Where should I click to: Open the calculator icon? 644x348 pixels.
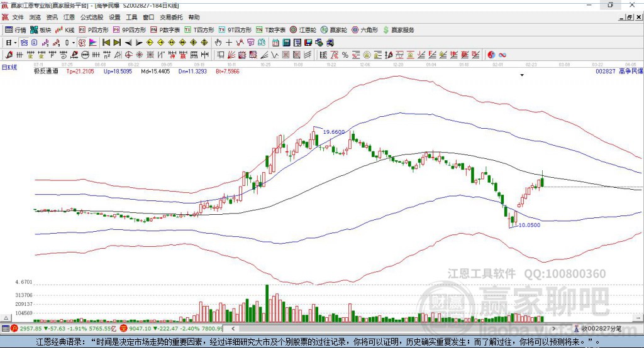286,43
